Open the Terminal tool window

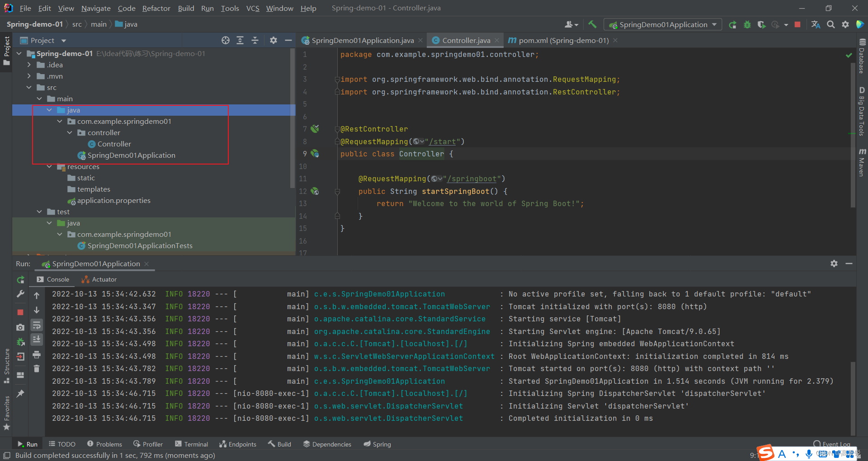tap(192, 444)
